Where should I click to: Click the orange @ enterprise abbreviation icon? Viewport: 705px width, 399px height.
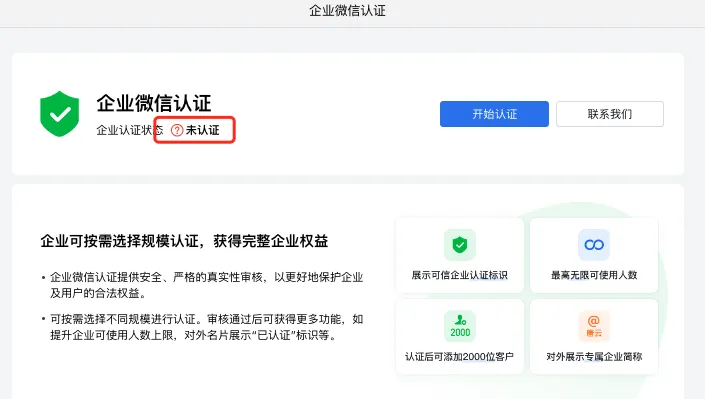point(593,326)
